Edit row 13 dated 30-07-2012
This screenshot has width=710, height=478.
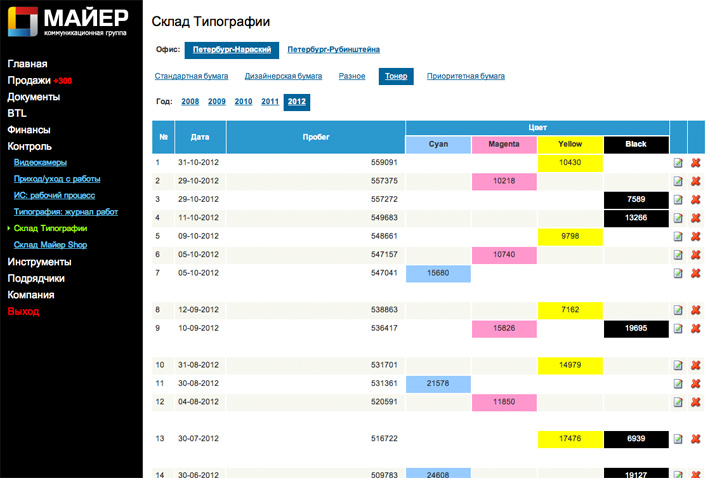[x=678, y=439]
